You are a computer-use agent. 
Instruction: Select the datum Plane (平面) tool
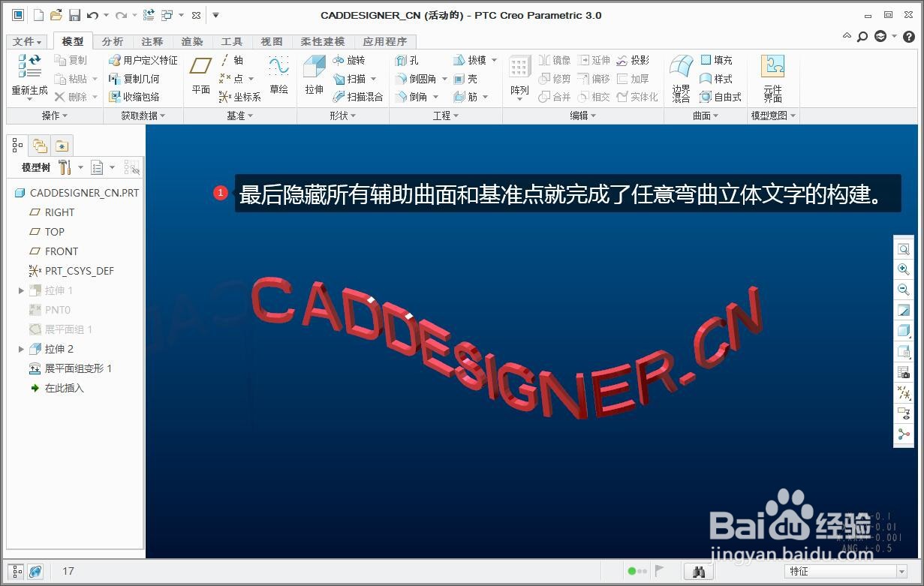click(200, 77)
